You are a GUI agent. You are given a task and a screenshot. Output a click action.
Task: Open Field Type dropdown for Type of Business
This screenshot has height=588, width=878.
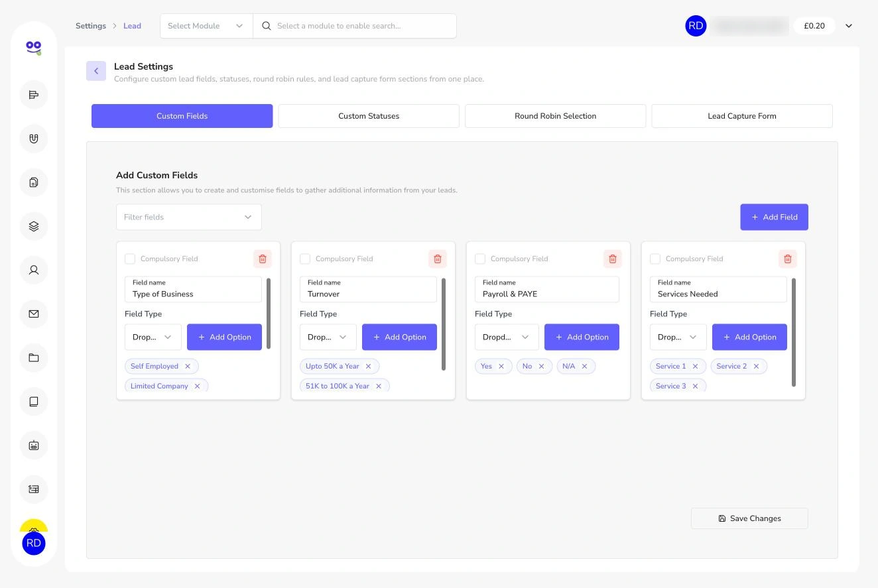(153, 337)
